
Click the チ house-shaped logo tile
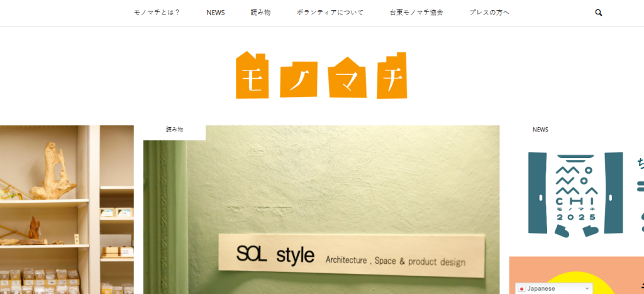tap(392, 77)
